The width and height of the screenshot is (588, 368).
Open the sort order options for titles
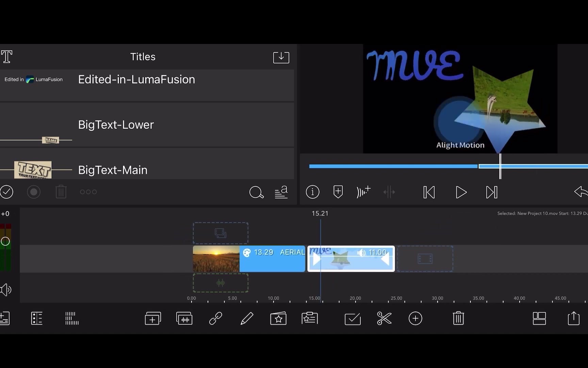click(x=281, y=193)
